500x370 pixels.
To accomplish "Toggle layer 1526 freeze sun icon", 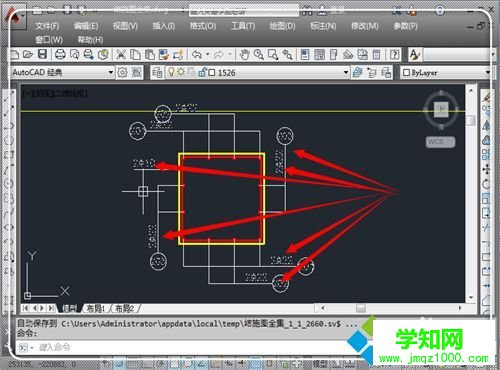I will click(181, 72).
